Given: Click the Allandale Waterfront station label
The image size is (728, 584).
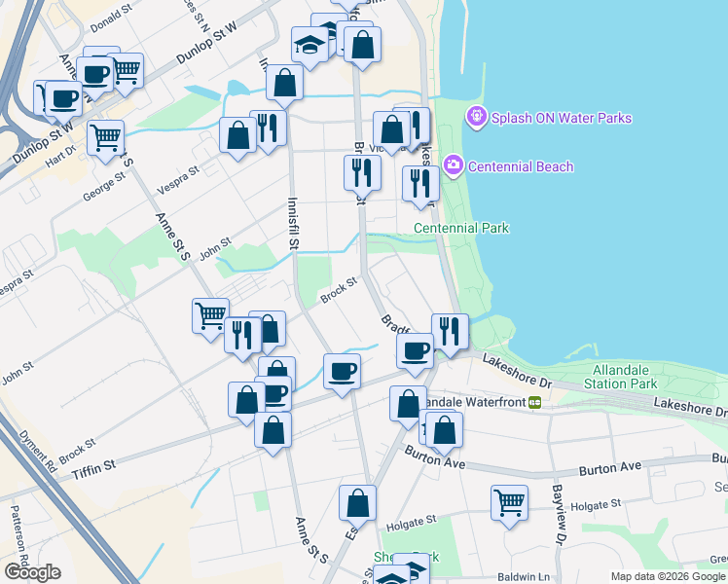Looking at the screenshot, I should 474,402.
